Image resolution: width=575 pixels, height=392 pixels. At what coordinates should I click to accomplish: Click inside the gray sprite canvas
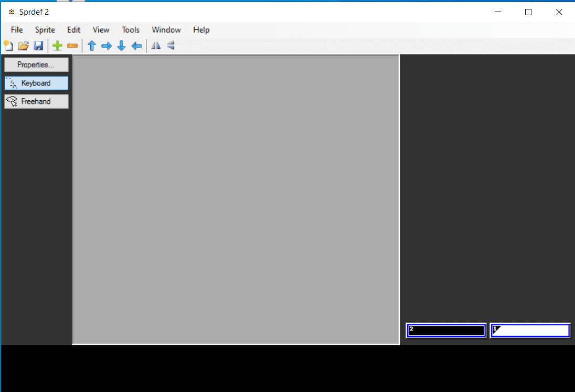tap(236, 199)
